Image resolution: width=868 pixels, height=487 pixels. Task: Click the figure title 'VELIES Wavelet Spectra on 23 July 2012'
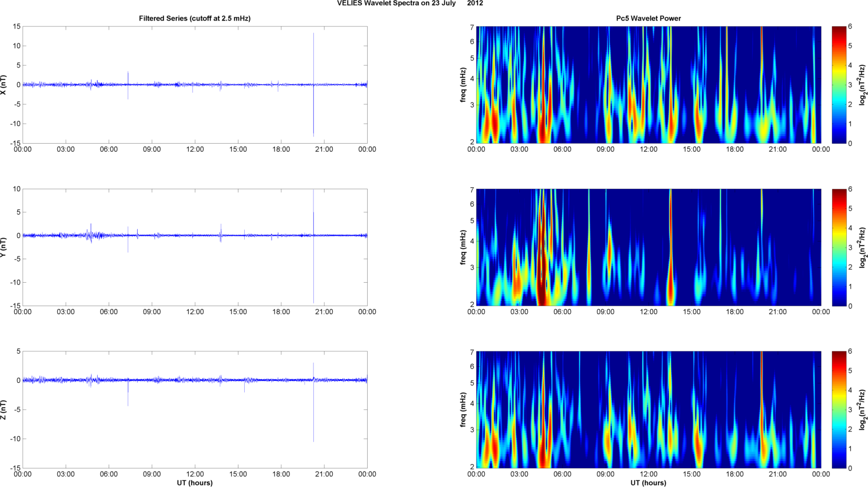(x=410, y=3)
